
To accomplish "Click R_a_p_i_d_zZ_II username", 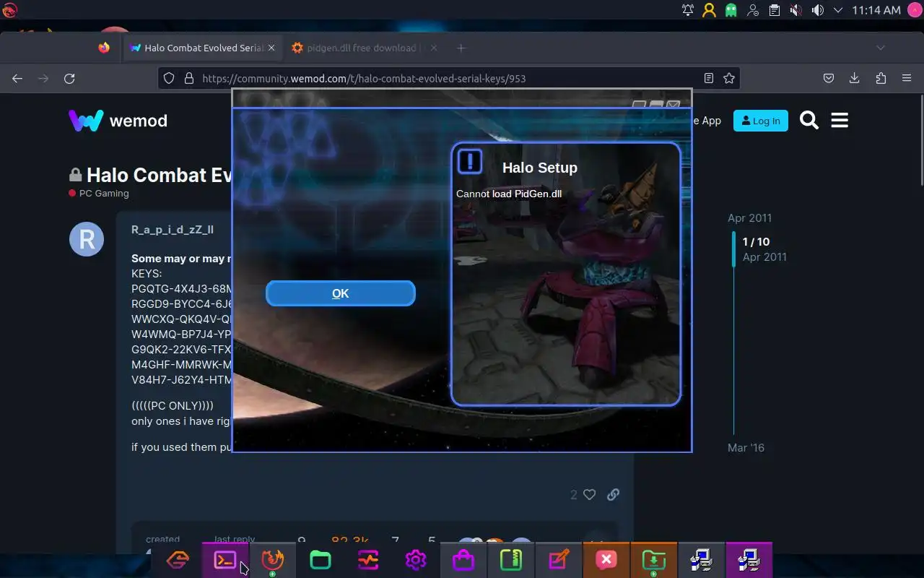I will (x=173, y=230).
